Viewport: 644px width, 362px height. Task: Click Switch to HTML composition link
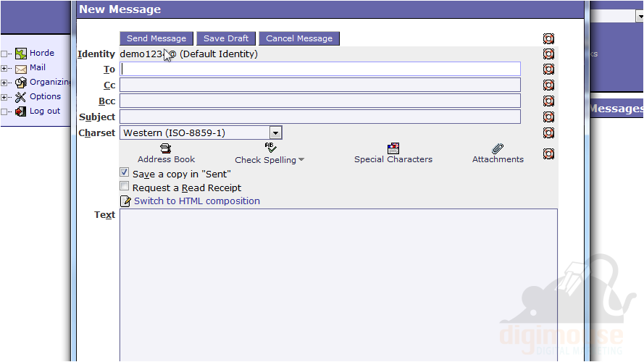[197, 201]
